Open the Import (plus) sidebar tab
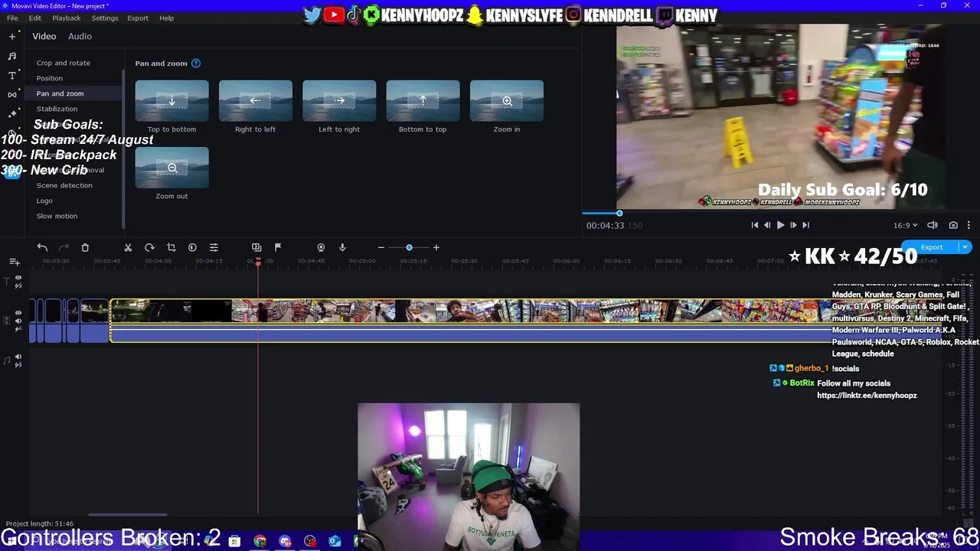Viewport: 980px width, 551px height. (12, 36)
